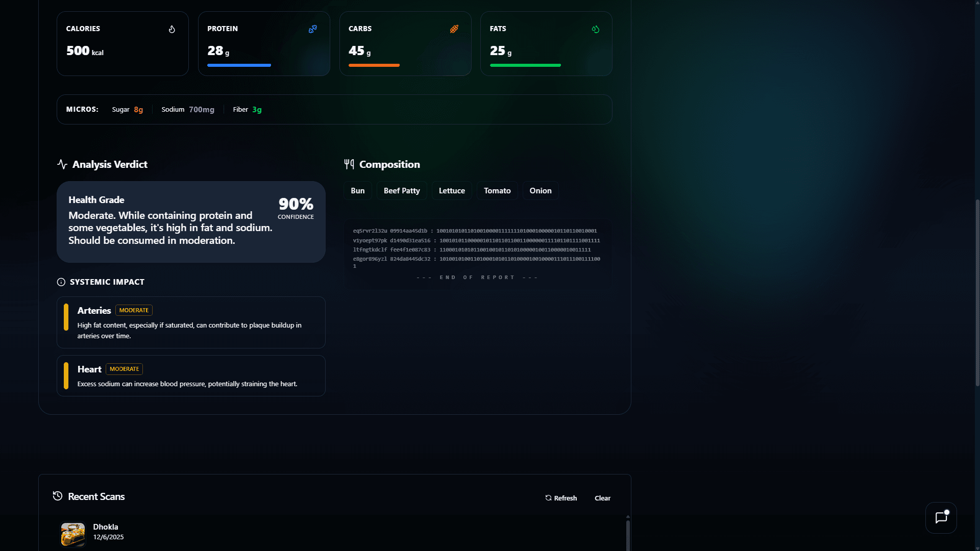The image size is (980, 551).
Task: Click the orange carbs progress bar
Action: pyautogui.click(x=374, y=65)
